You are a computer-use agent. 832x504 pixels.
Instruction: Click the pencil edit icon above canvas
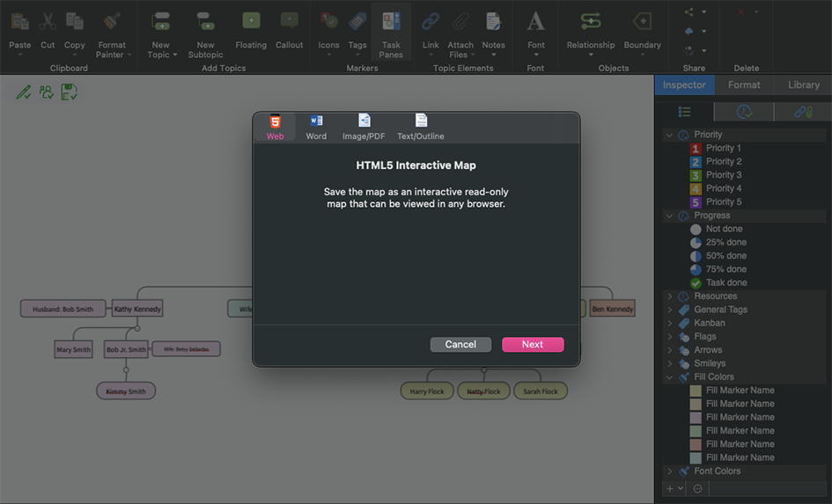[24, 92]
